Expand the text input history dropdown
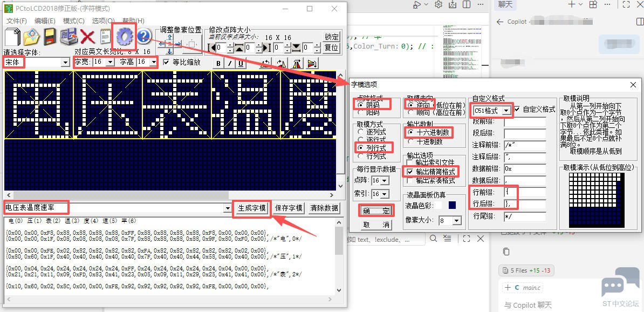Viewport: 644px width, 312px height. (228, 208)
